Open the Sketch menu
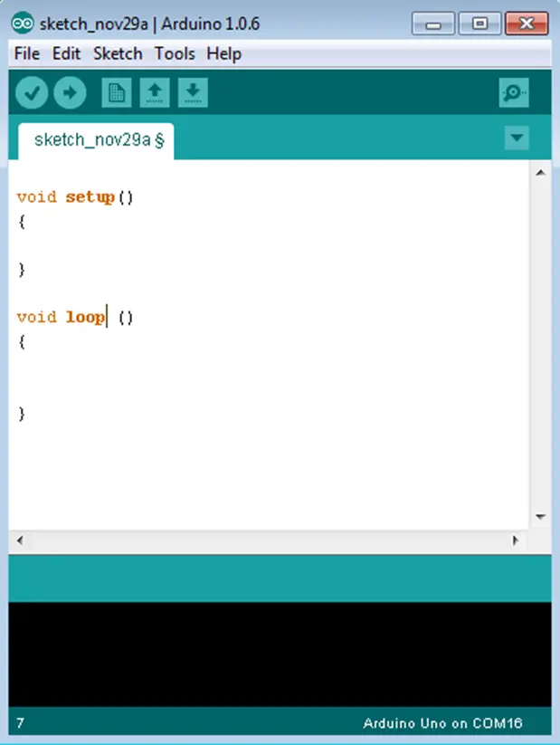Image resolution: width=560 pixels, height=745 pixels. 118,53
